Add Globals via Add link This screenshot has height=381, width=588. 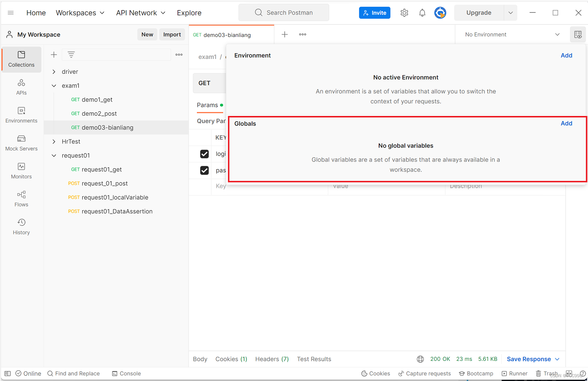tap(566, 123)
